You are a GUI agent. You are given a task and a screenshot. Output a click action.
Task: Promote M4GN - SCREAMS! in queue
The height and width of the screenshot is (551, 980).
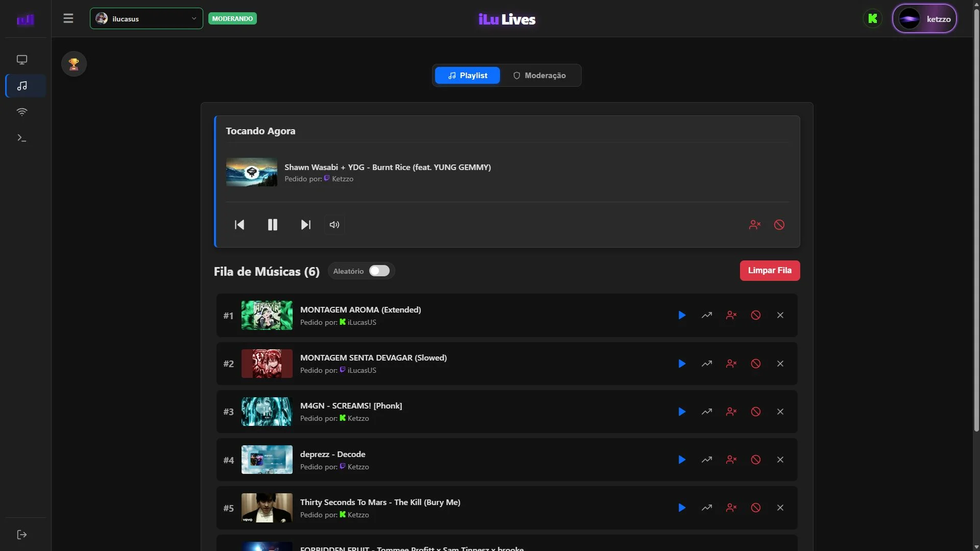(x=707, y=412)
